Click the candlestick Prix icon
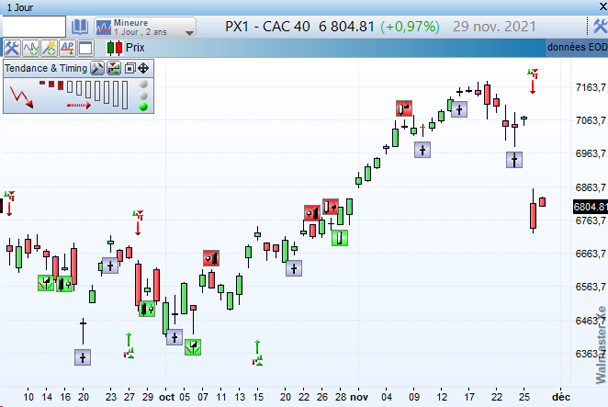The width and height of the screenshot is (608, 407). pyautogui.click(x=114, y=48)
